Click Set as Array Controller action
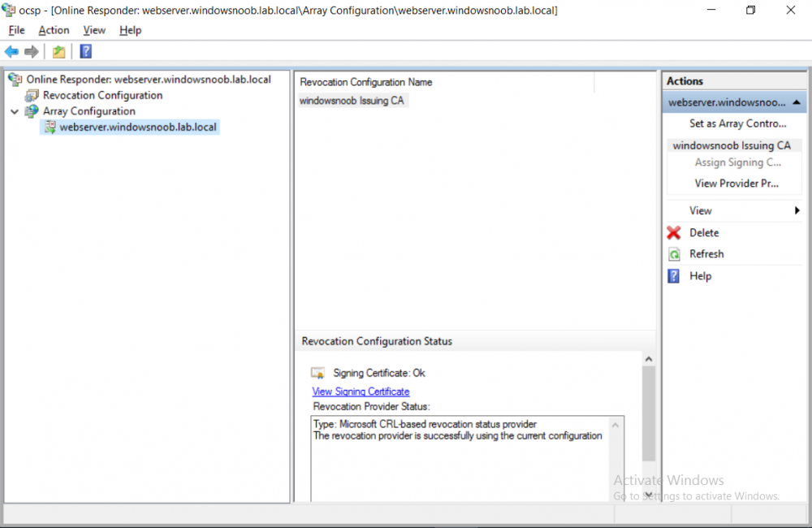The image size is (812, 528). (737, 123)
